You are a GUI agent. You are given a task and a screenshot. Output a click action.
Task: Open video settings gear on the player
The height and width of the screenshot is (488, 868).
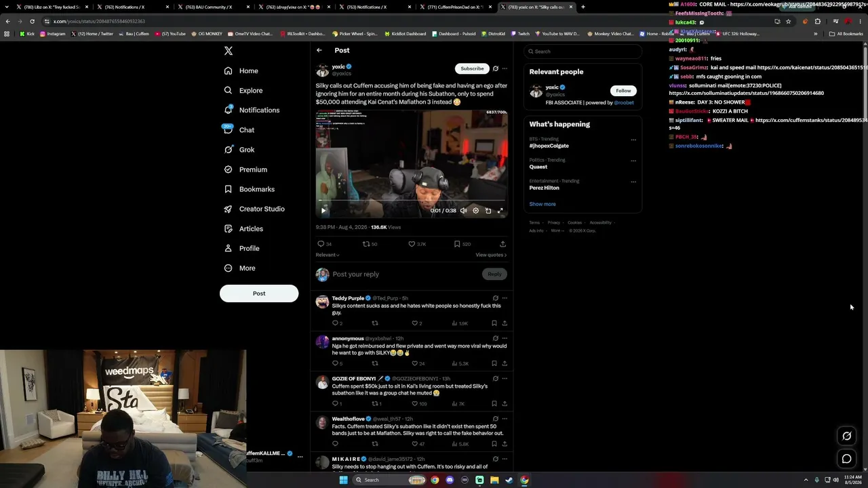click(x=475, y=211)
